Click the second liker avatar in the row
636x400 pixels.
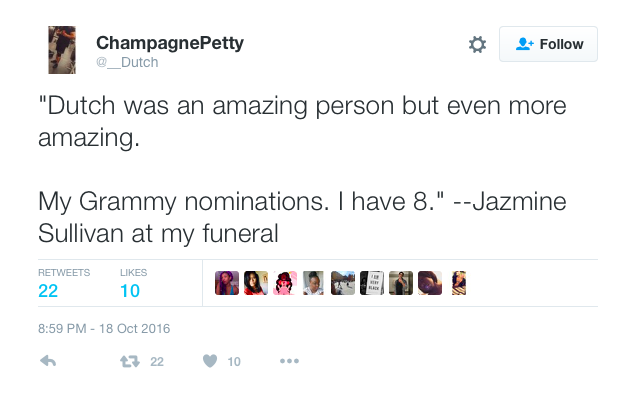[255, 283]
